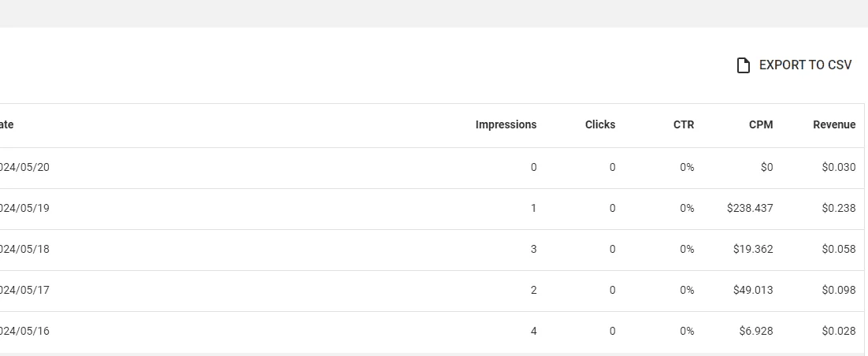Click Impressions value 2 in 05/17 row
Screen dimensions: 868x356
(x=534, y=290)
